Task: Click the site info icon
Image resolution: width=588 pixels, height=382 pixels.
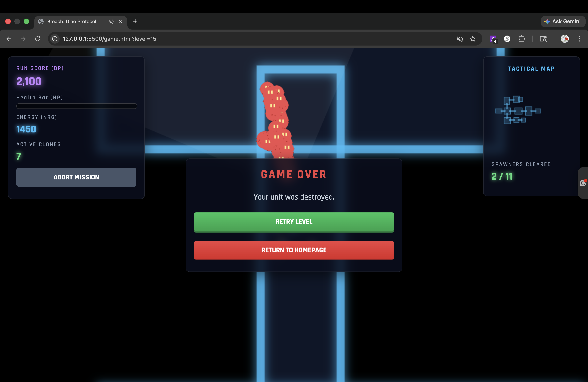Action: 55,39
